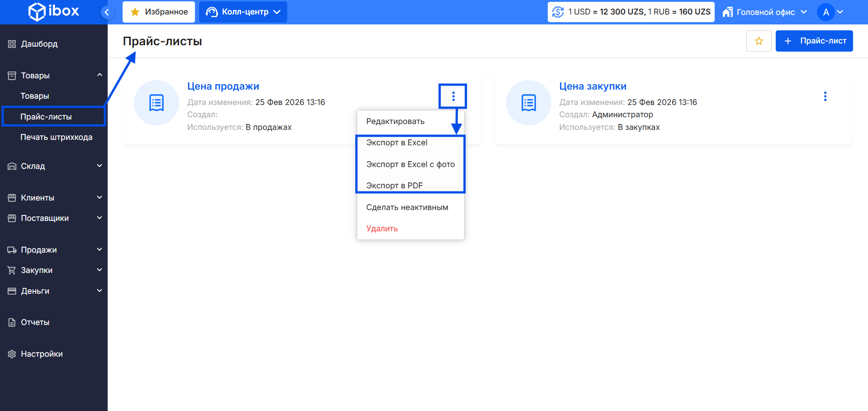Click Удалить in the context menu
Viewport: 868px width, 411px height.
click(382, 229)
